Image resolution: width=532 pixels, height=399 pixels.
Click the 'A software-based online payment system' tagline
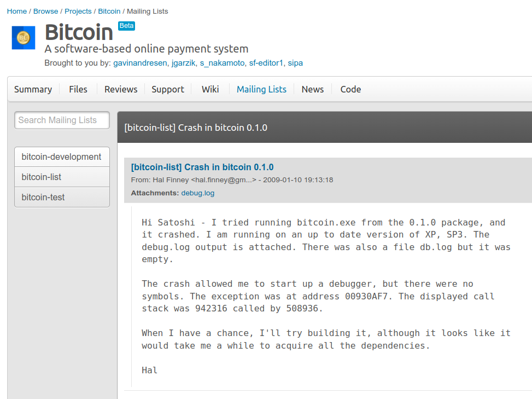(x=146, y=49)
